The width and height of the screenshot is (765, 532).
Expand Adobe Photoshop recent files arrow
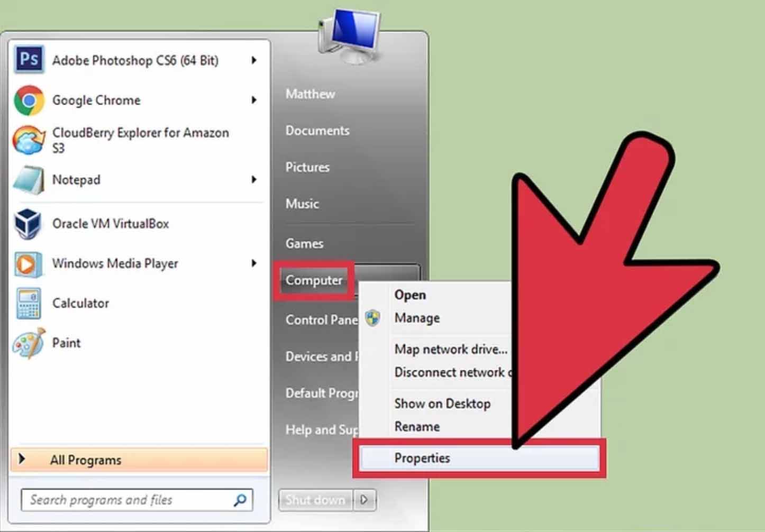click(x=254, y=60)
